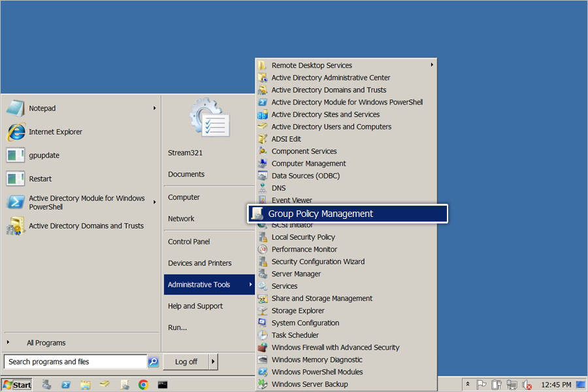The image size is (588, 392).
Task: Click the DNS icon in Administrative Tools
Action: pyautogui.click(x=263, y=188)
